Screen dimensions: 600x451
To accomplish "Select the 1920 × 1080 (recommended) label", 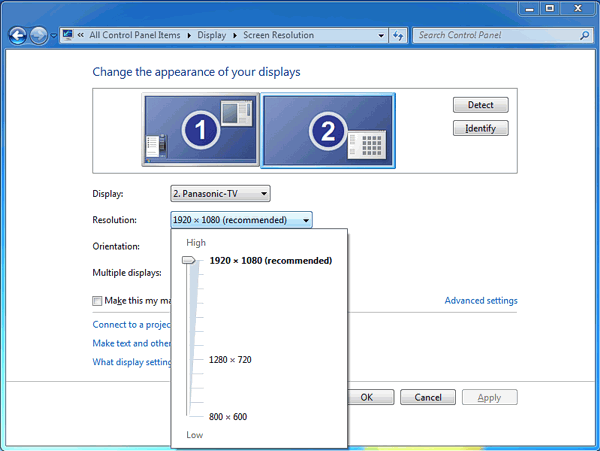I will point(271,261).
